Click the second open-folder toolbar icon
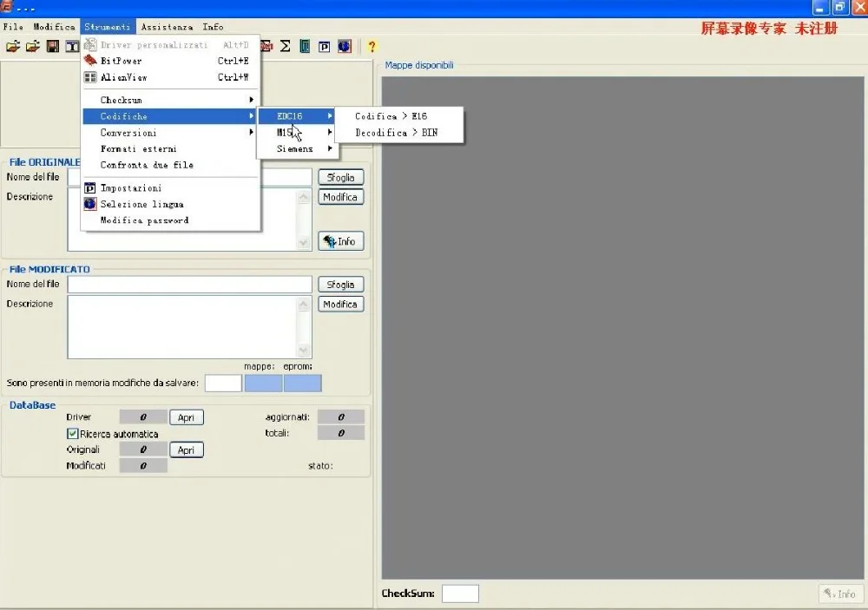Image resolution: width=868 pixels, height=610 pixels. pyautogui.click(x=33, y=47)
